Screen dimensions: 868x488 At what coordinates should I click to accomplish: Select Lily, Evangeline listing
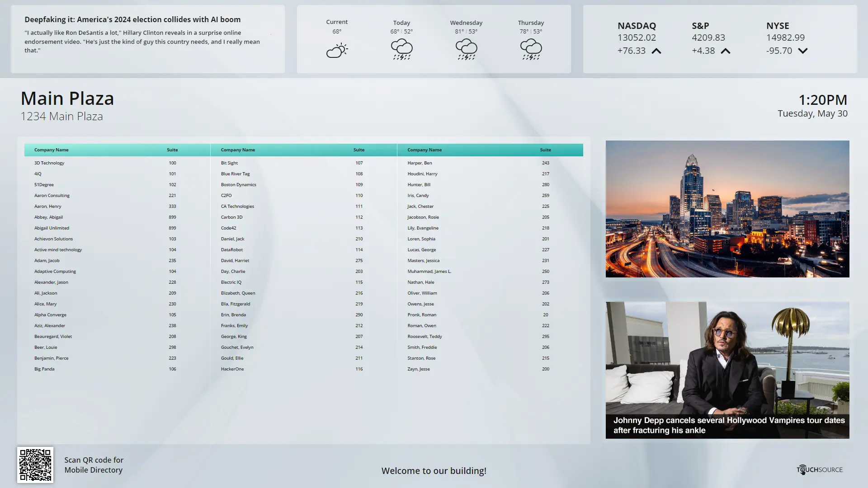click(490, 228)
